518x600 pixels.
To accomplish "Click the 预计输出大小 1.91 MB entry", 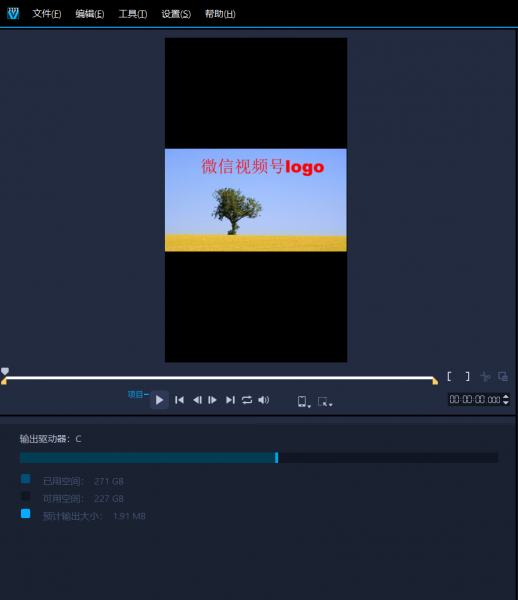I will pyautogui.click(x=94, y=516).
